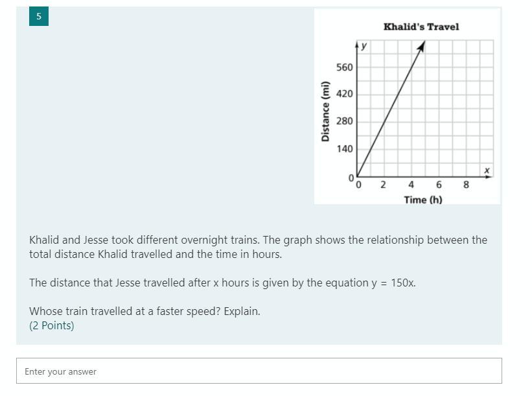This screenshot has height=396, width=532.
Task: Click the 'Khalid's Travel' graph title
Action: [x=421, y=27]
